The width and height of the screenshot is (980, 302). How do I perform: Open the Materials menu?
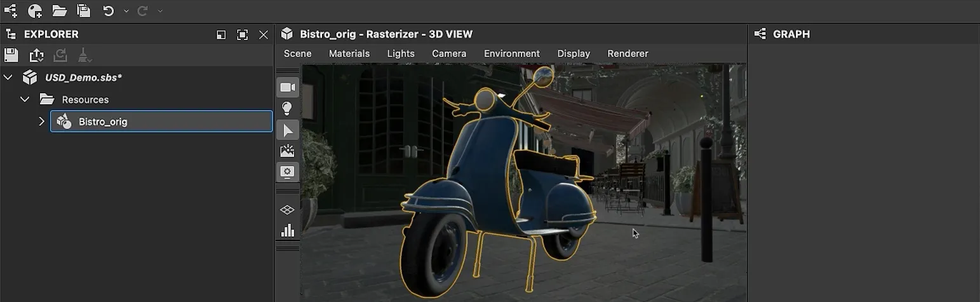click(x=349, y=53)
